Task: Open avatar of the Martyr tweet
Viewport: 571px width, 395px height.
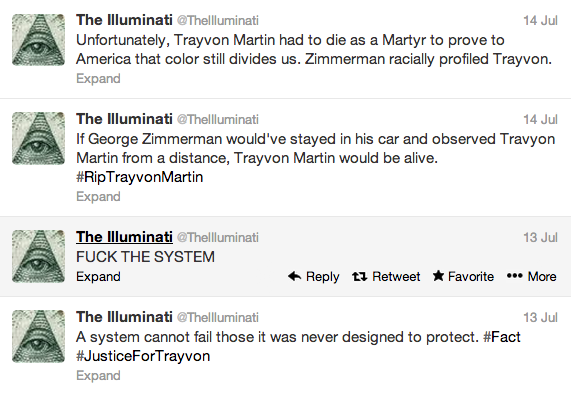Action: point(38,40)
